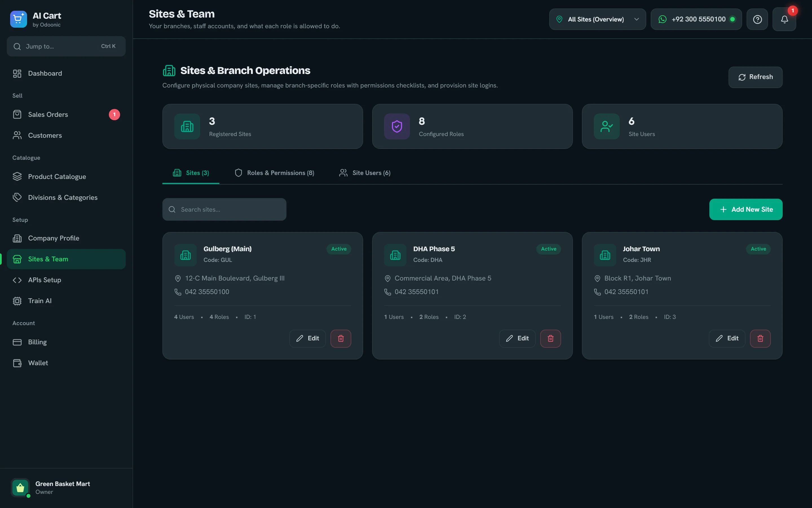Image resolution: width=812 pixels, height=508 pixels.
Task: Open Billing in the sidebar
Action: click(66, 342)
